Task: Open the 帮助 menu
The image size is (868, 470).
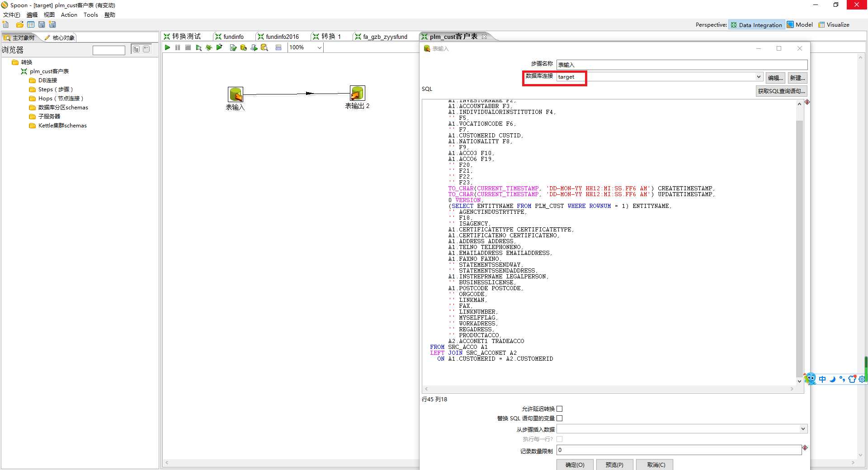Action: (x=110, y=15)
